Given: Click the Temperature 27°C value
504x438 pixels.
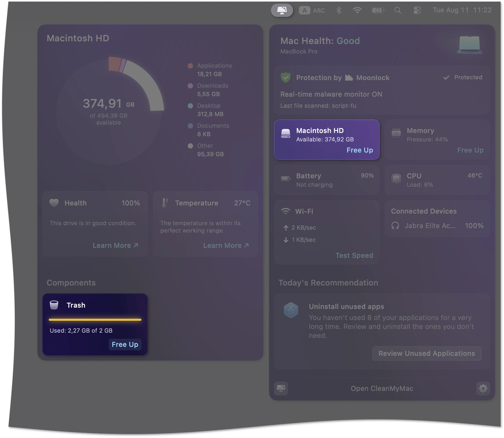Looking at the screenshot, I should point(242,203).
